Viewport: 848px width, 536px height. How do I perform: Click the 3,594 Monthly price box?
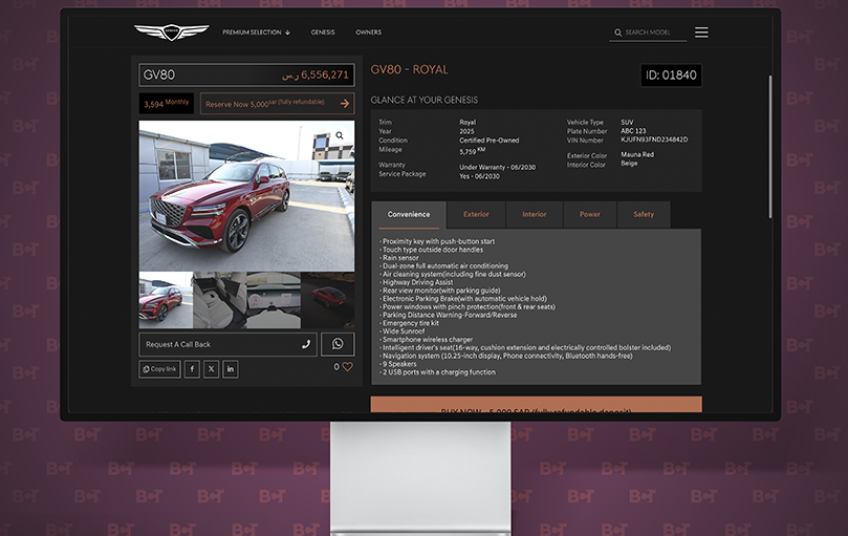[166, 103]
